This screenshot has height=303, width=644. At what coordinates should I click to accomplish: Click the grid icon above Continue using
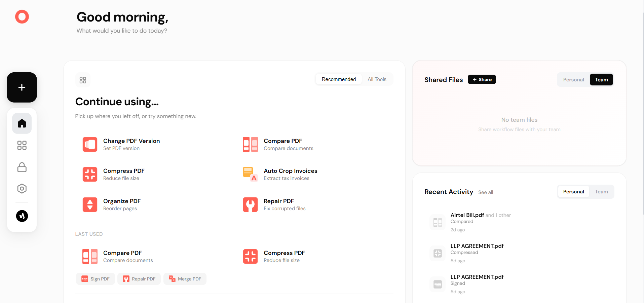click(x=83, y=80)
